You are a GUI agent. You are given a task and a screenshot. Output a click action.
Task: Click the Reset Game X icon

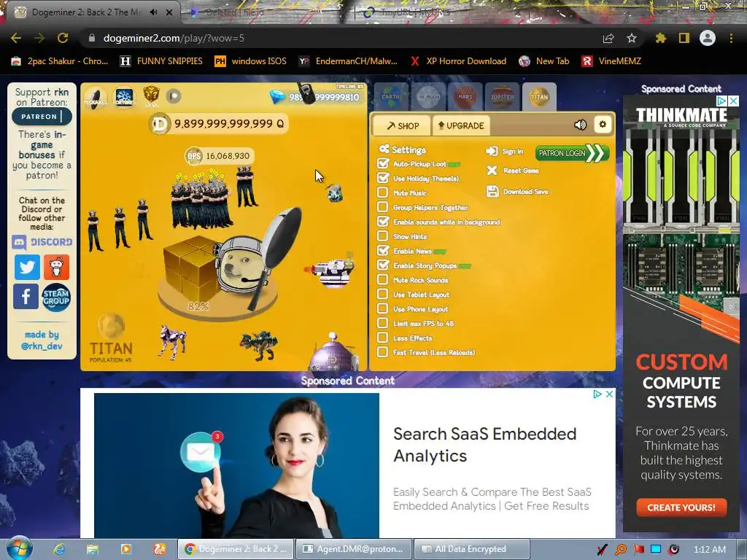click(x=492, y=171)
